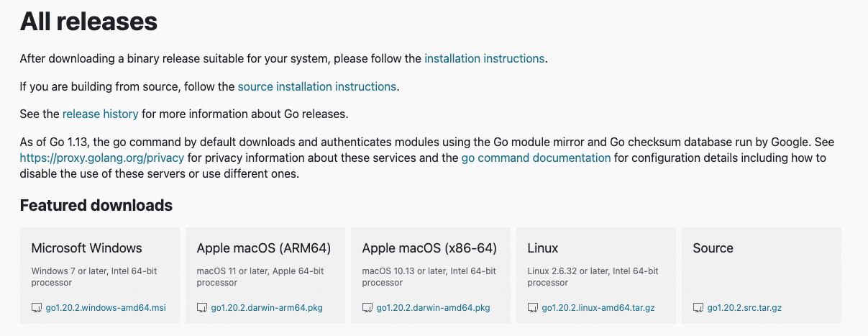This screenshot has width=868, height=336.
Task: Open the installation instructions link
Action: 485,58
